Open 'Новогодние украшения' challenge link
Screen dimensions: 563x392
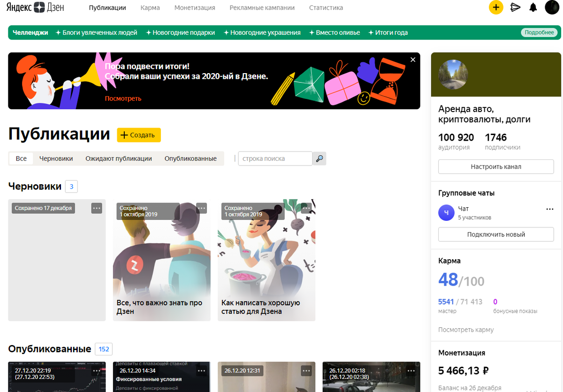click(x=262, y=33)
